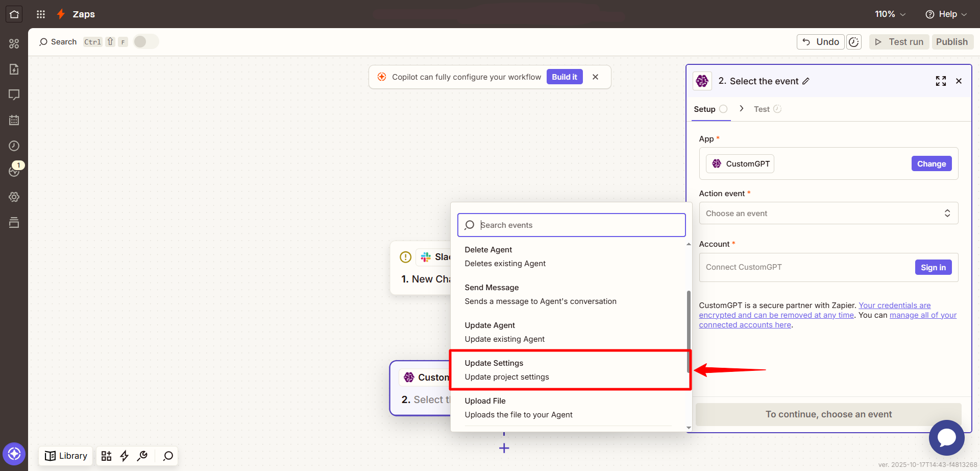
Task: Click the lightning bolt tool in bottom toolbar
Action: pyautogui.click(x=124, y=456)
